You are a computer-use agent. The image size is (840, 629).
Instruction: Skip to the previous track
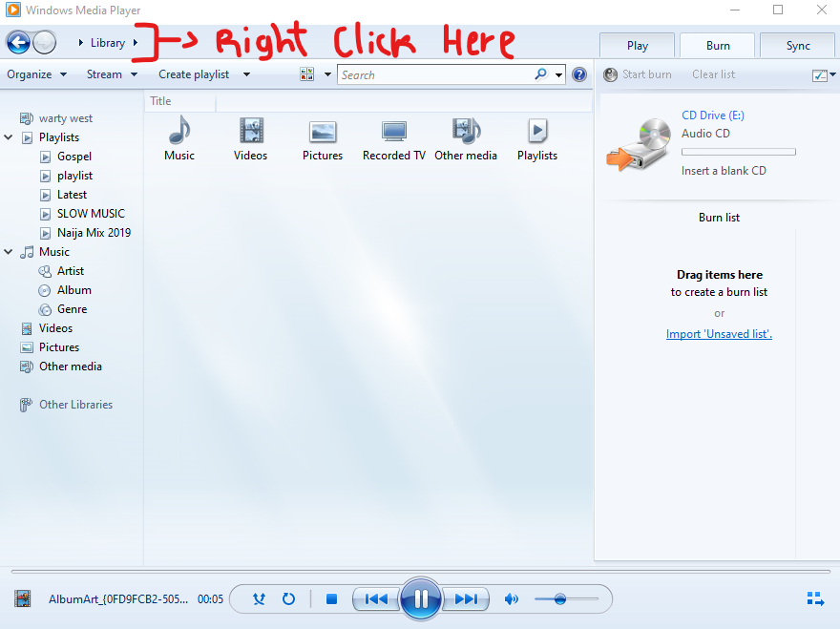point(376,599)
